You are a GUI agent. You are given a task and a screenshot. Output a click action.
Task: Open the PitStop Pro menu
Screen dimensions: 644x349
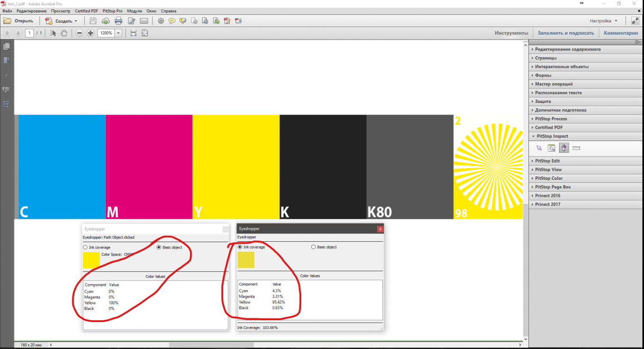(x=112, y=11)
